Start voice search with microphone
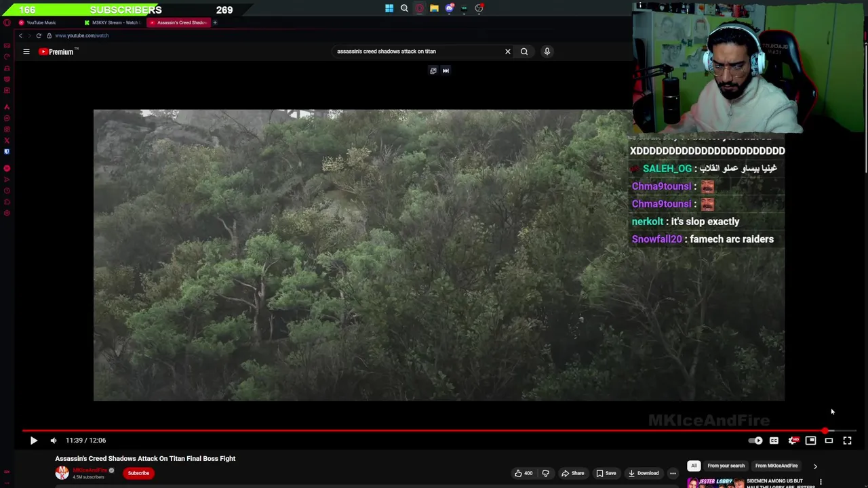 [547, 52]
